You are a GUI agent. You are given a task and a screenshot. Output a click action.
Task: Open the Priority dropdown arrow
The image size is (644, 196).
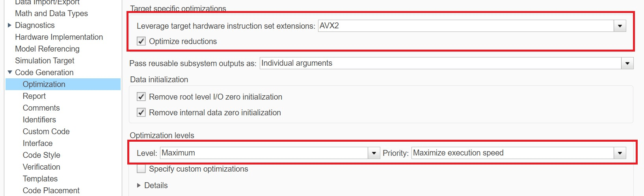pyautogui.click(x=620, y=153)
